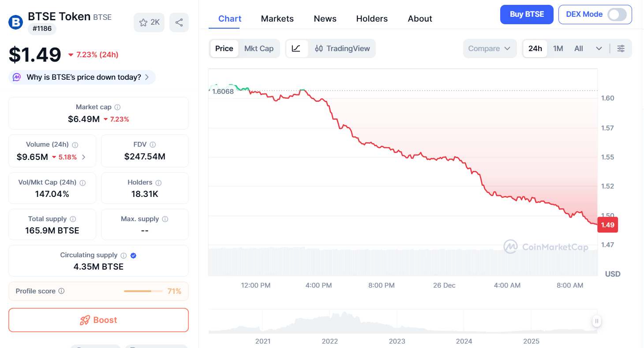Click Profile score info icon

click(x=62, y=291)
